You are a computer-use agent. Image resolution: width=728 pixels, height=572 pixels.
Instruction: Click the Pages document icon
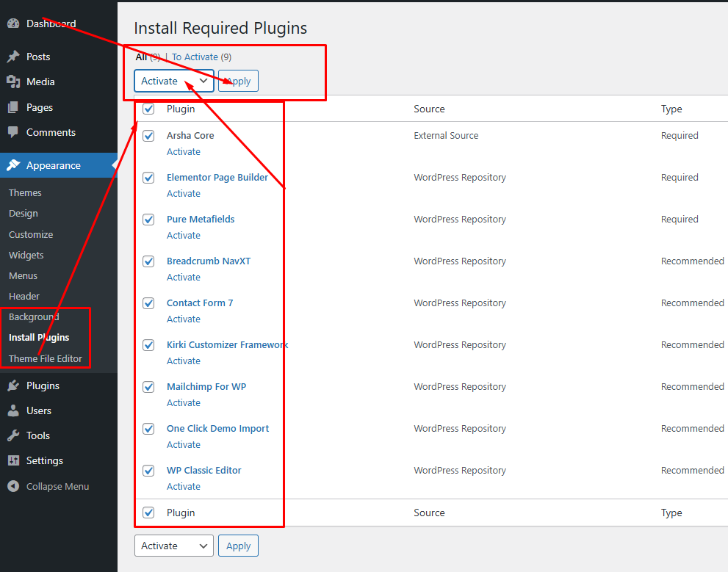(13, 107)
